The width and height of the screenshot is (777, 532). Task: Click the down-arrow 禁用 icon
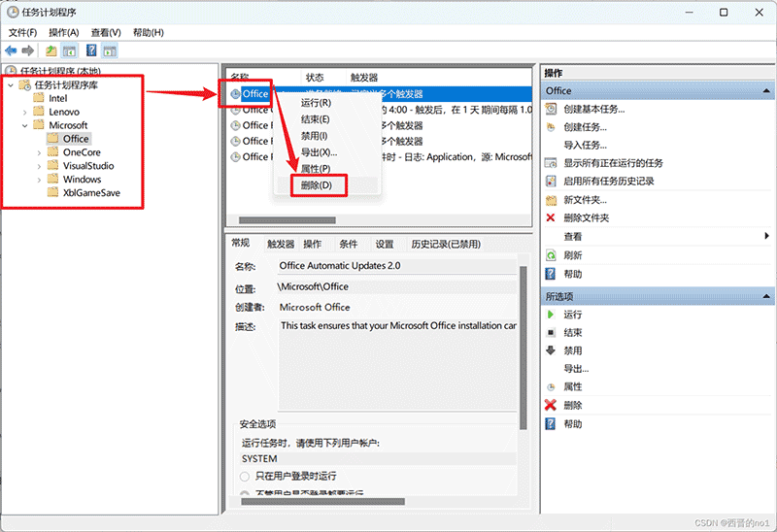click(x=551, y=350)
